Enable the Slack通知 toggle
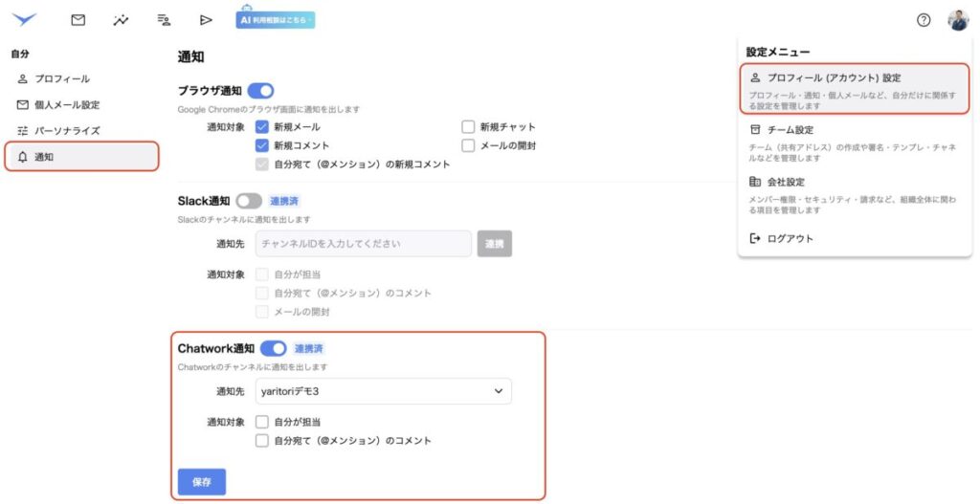 click(249, 201)
